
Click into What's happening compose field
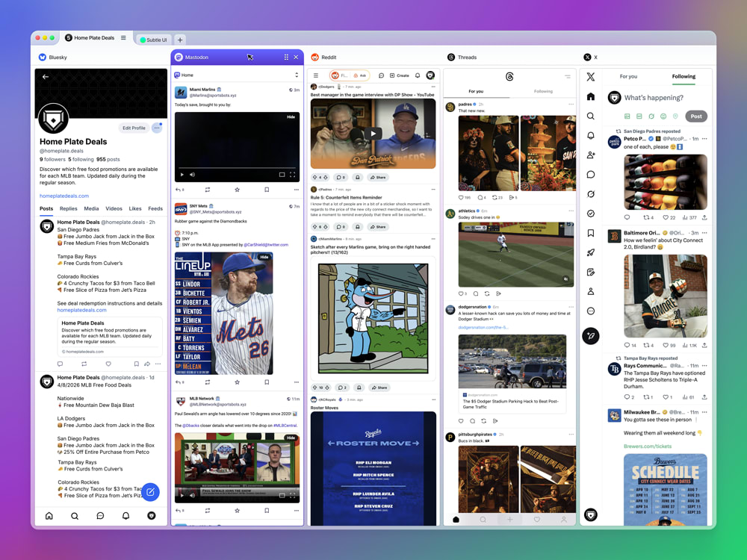pos(654,98)
